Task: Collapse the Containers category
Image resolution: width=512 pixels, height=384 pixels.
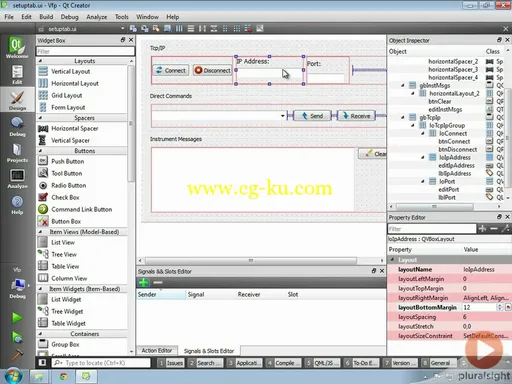Action: pos(40,334)
